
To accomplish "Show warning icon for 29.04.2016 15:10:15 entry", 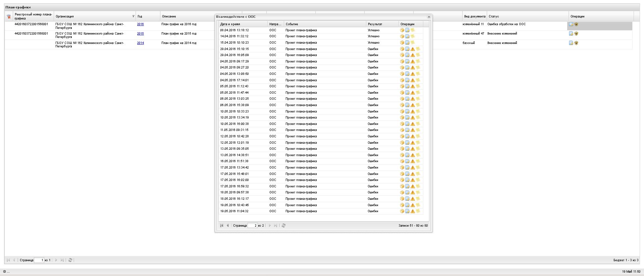I will [x=413, y=49].
